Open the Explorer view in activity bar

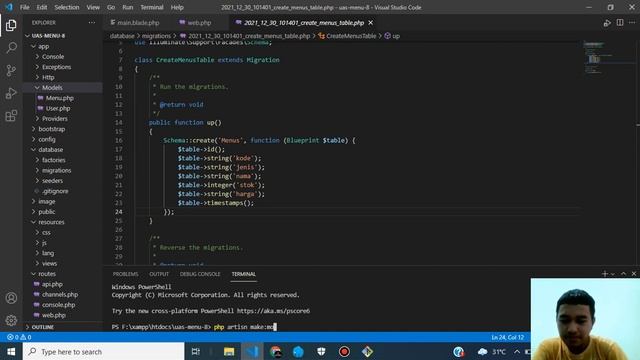coord(11,25)
